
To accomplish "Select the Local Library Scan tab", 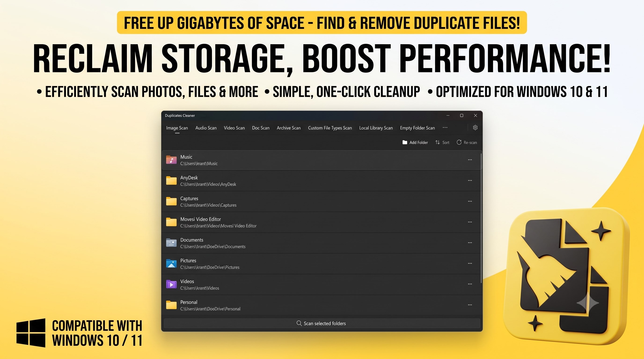I will [x=376, y=128].
